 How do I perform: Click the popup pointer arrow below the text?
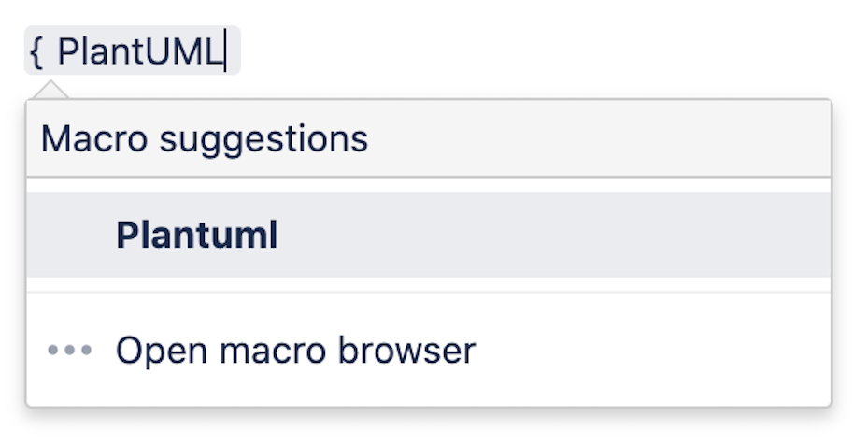coord(51,90)
